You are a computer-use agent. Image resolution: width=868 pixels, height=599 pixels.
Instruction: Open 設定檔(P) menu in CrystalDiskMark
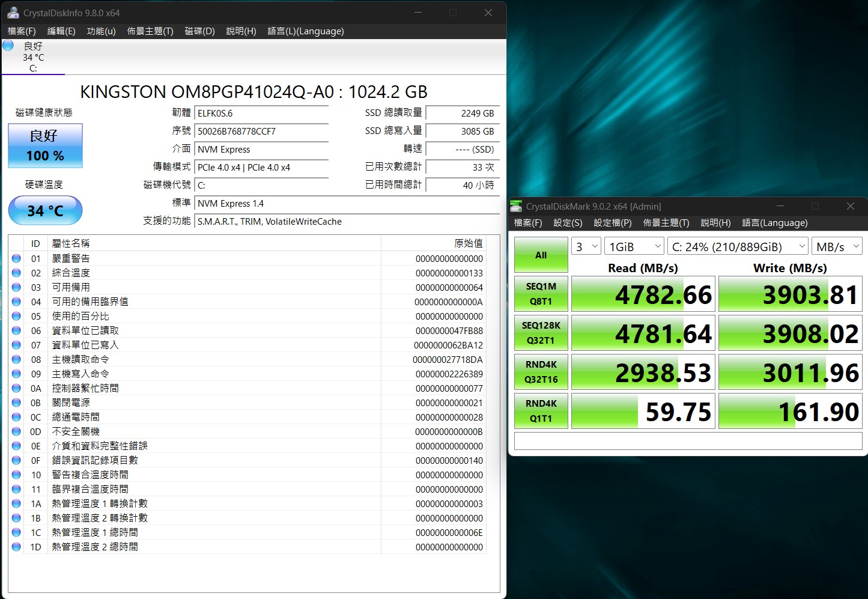tap(613, 223)
